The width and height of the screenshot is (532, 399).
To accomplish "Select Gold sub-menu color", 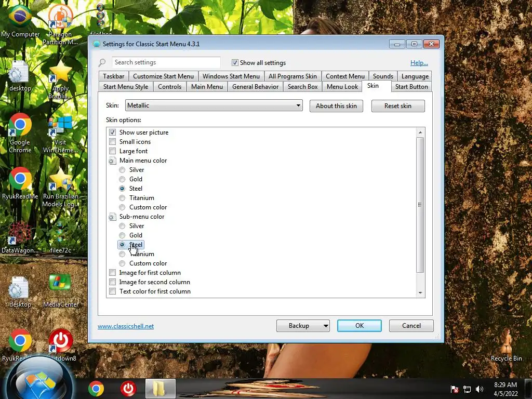I will tap(122, 235).
